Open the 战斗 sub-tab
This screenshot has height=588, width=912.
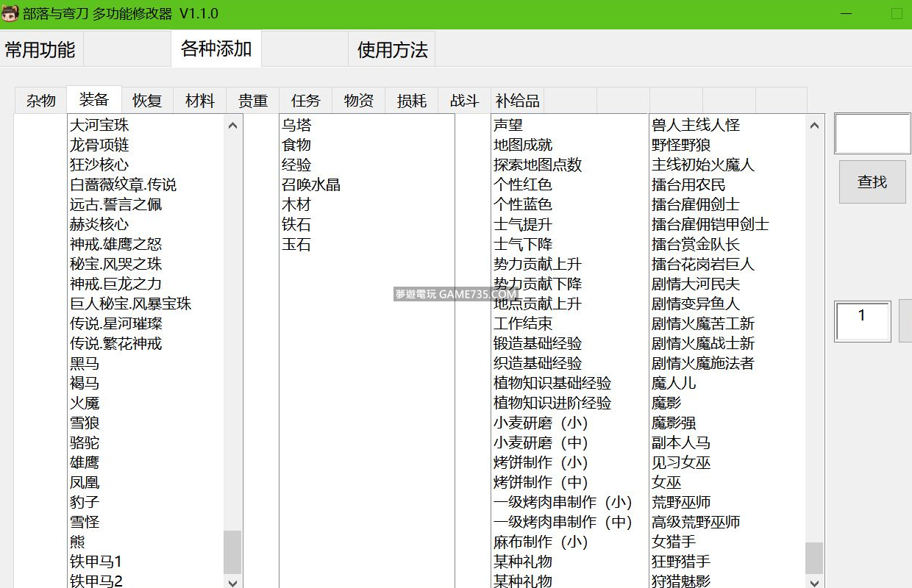click(x=464, y=101)
